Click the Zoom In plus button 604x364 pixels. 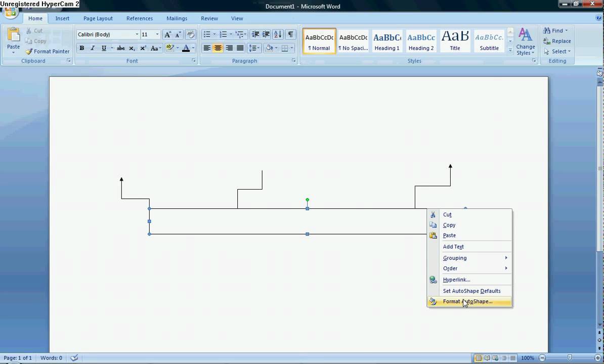598,358
